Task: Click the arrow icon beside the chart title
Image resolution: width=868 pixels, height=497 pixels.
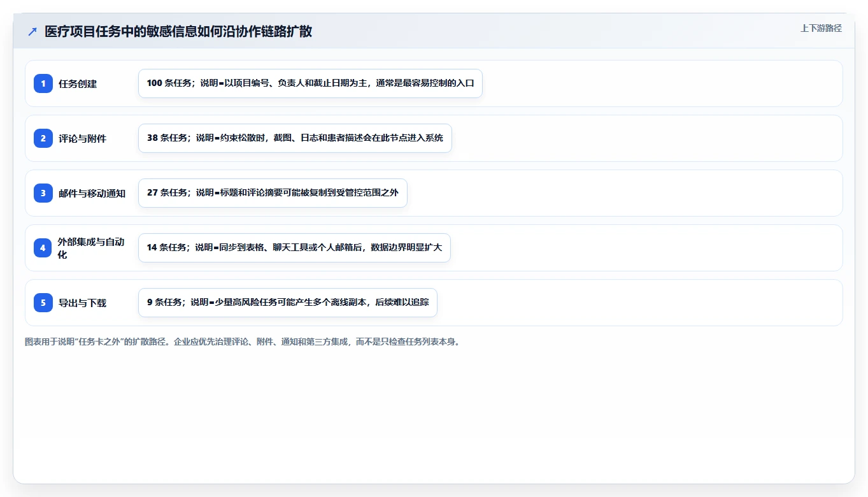Action: pos(32,31)
